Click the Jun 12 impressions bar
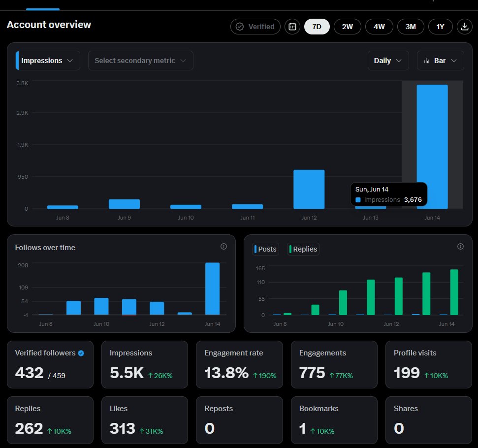The width and height of the screenshot is (478, 448). [309, 190]
